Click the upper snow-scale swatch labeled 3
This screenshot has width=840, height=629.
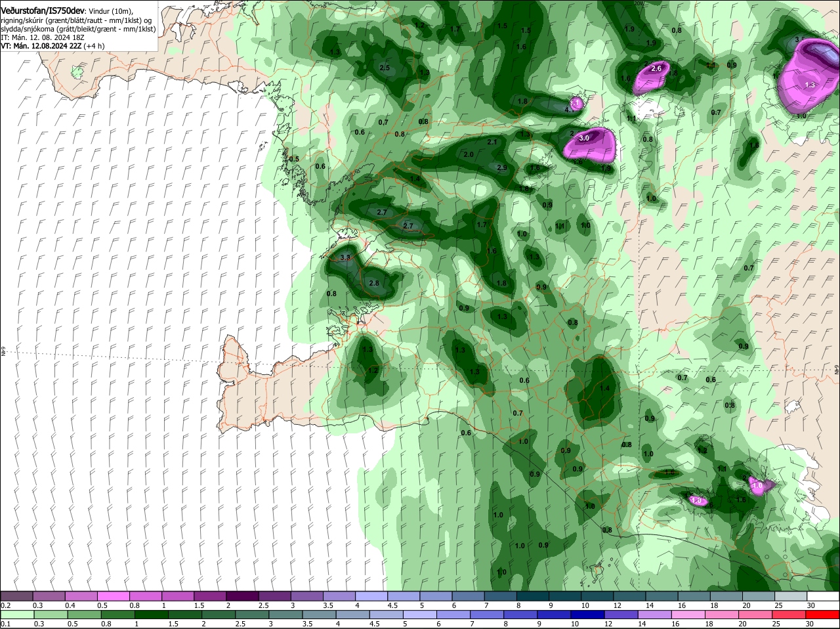(308, 596)
